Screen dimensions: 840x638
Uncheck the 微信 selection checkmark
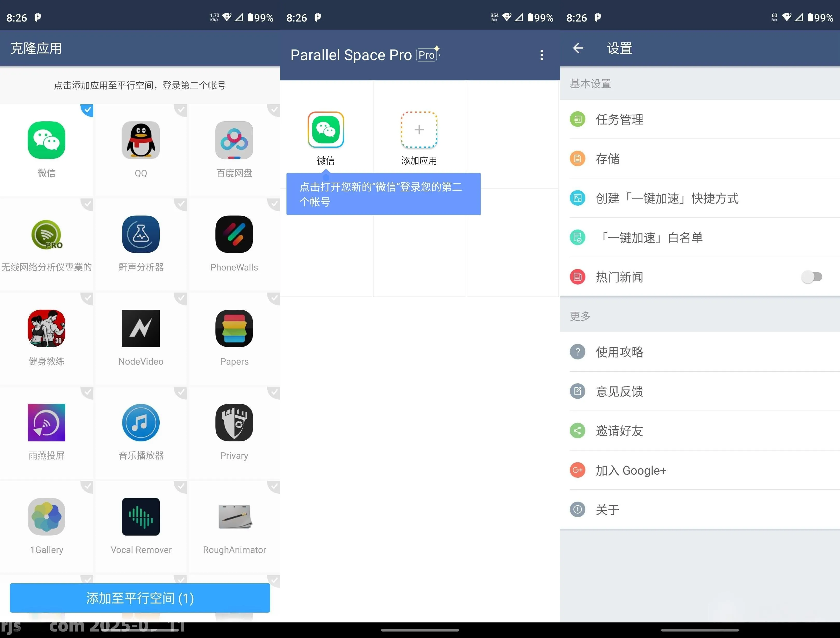(x=88, y=110)
